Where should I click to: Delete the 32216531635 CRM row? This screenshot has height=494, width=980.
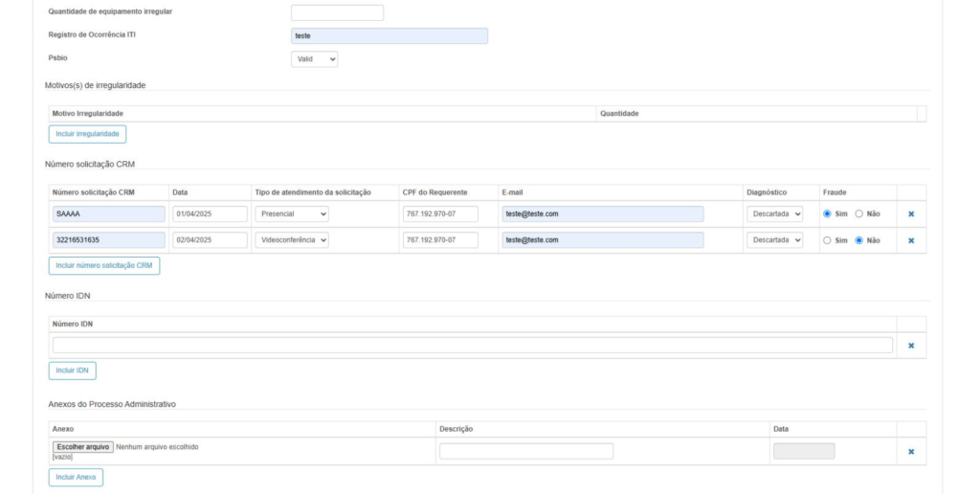click(x=911, y=240)
